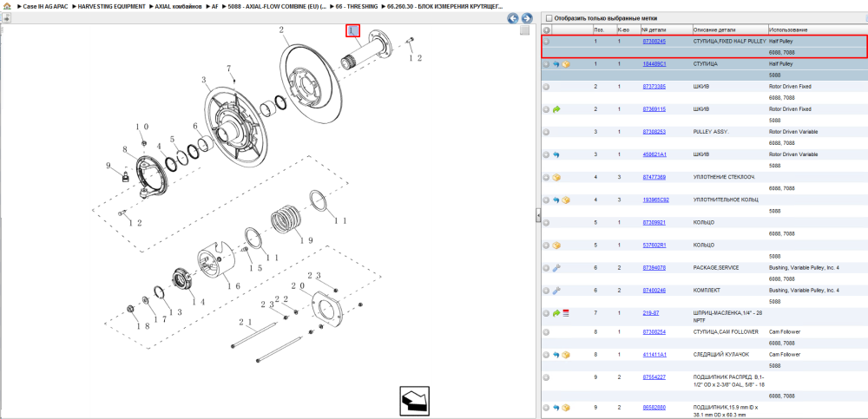
Task: Click round add icon for 87554227
Action: 546,377
